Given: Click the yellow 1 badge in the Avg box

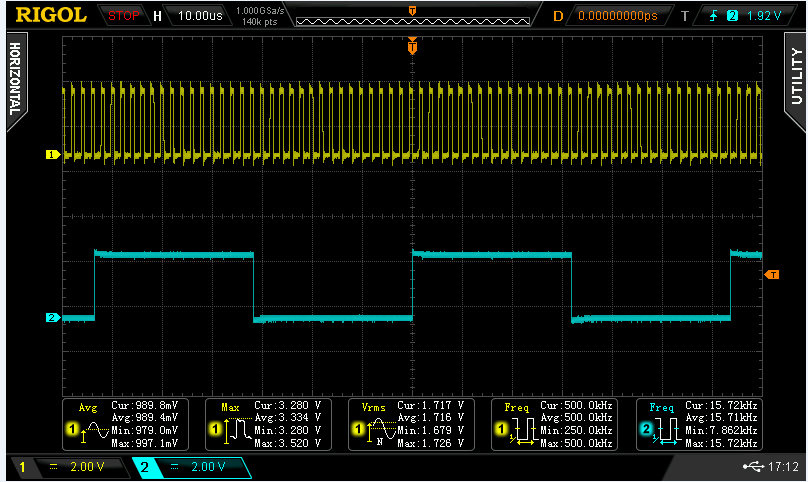Looking at the screenshot, I should 72,428.
